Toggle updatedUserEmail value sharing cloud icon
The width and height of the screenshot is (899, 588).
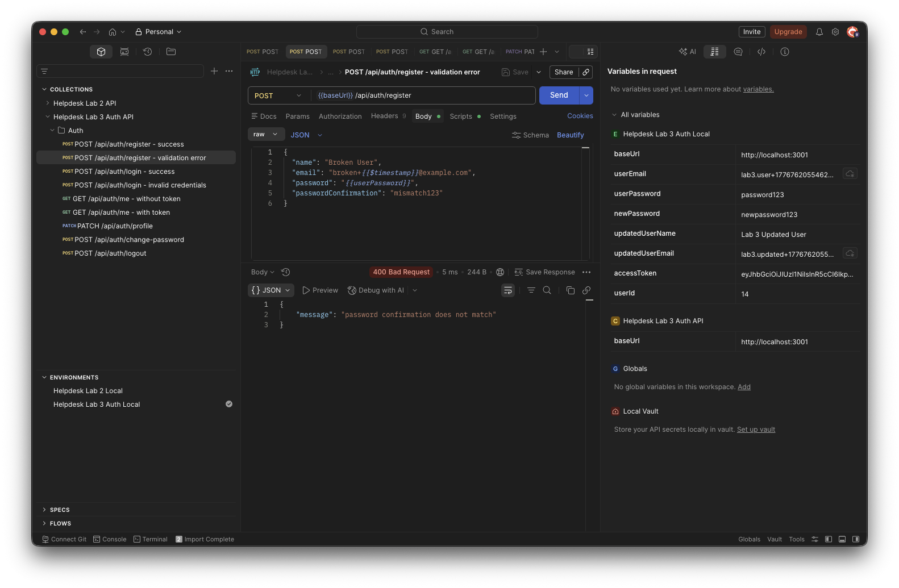tap(850, 253)
